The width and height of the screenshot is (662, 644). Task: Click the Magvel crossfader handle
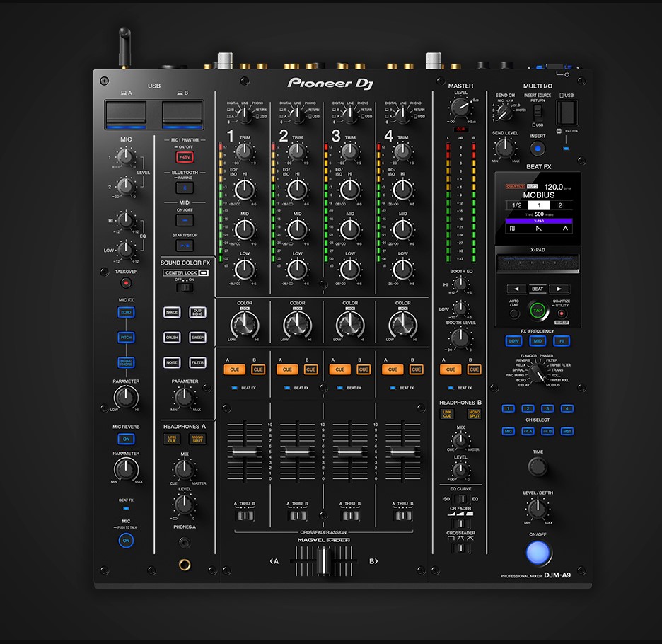(323, 561)
